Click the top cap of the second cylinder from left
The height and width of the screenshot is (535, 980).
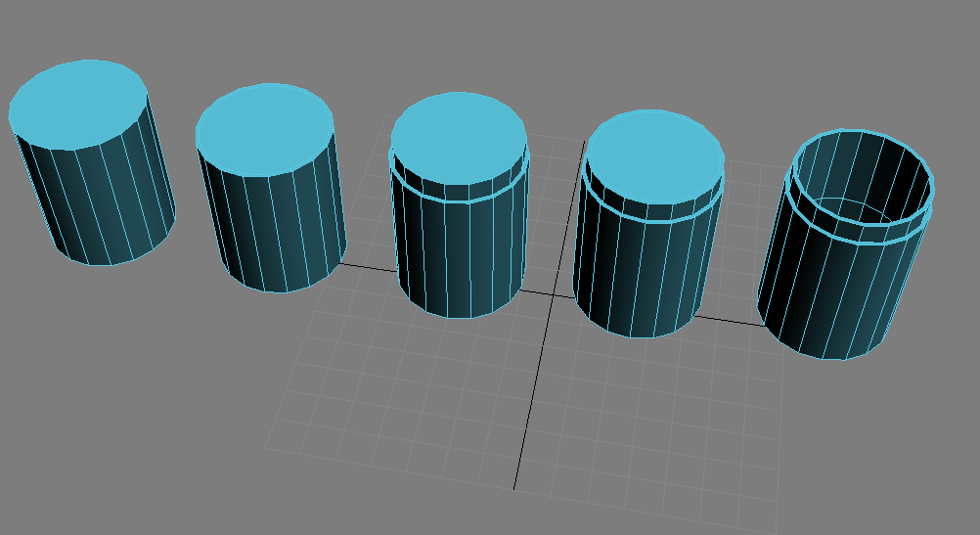point(265,130)
